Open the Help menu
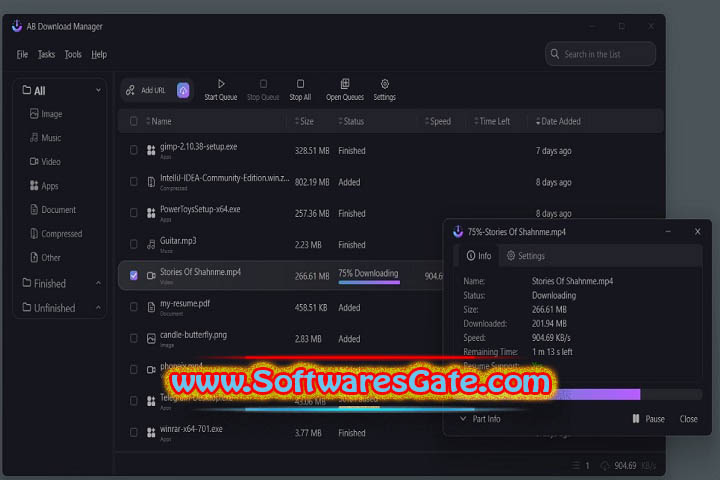Screen dimensions: 720x480 99,54
